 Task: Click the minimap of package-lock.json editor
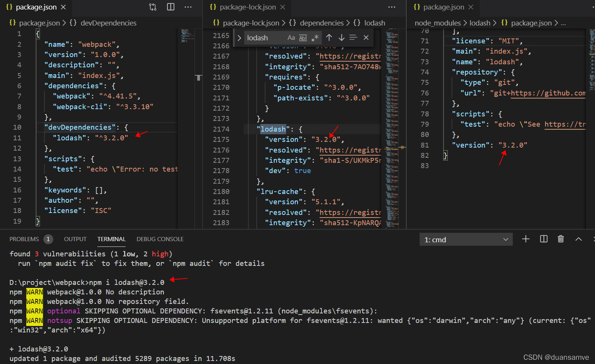[x=392, y=129]
